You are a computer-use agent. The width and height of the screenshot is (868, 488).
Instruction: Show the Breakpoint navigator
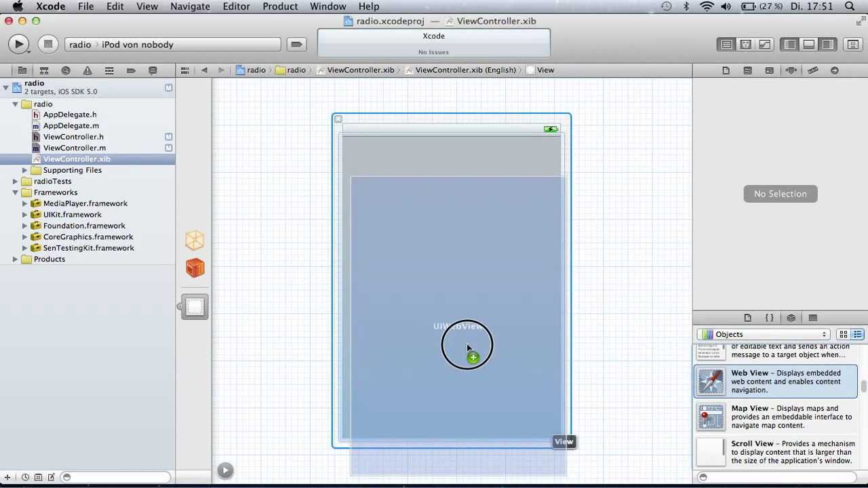(x=131, y=70)
